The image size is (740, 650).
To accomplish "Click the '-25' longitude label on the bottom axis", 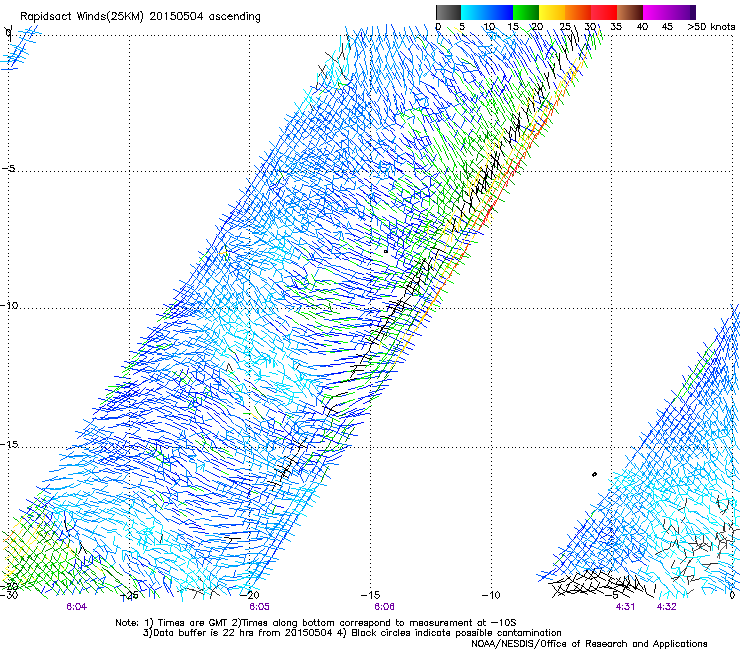I will (129, 595).
